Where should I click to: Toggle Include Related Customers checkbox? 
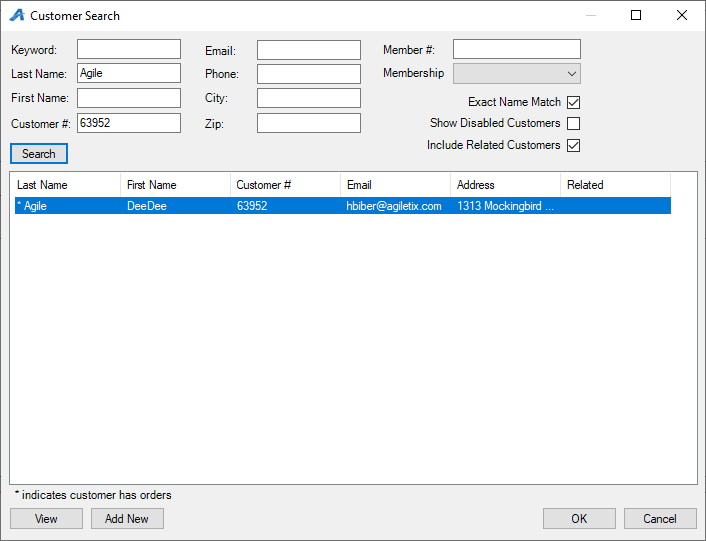pyautogui.click(x=573, y=145)
